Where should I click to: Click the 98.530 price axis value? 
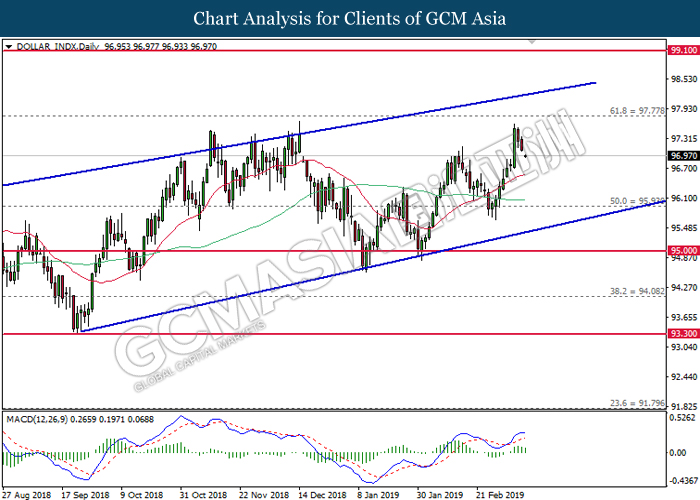coord(684,79)
